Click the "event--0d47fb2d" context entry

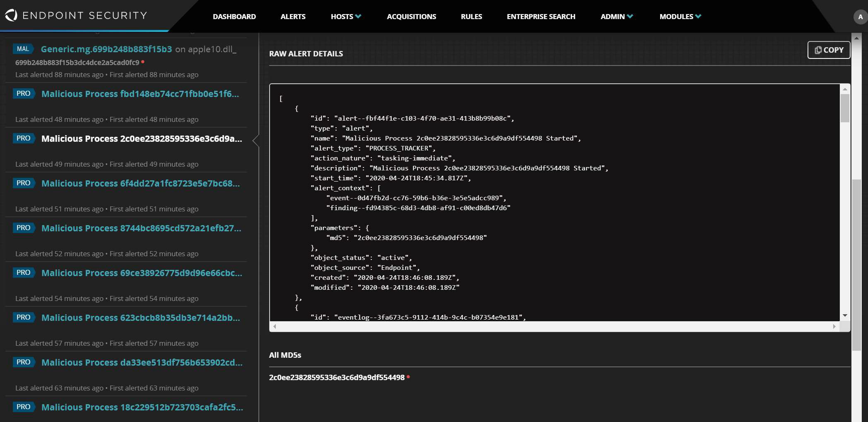(x=416, y=198)
